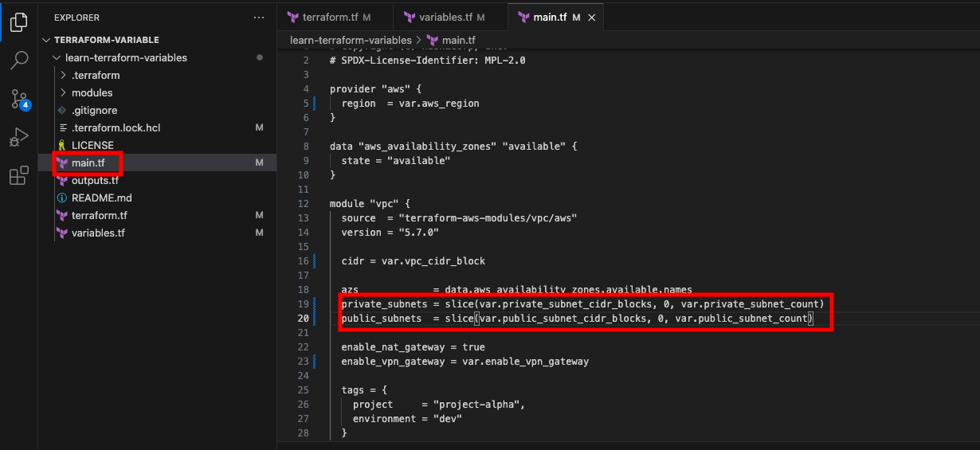Click the 'enable_nat_gateway = true' line

[413, 347]
